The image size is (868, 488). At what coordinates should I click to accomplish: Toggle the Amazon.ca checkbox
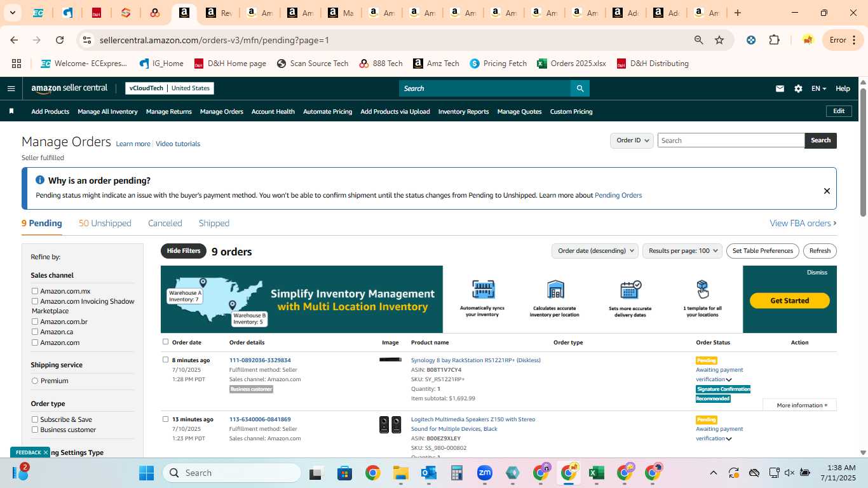pyautogui.click(x=35, y=332)
